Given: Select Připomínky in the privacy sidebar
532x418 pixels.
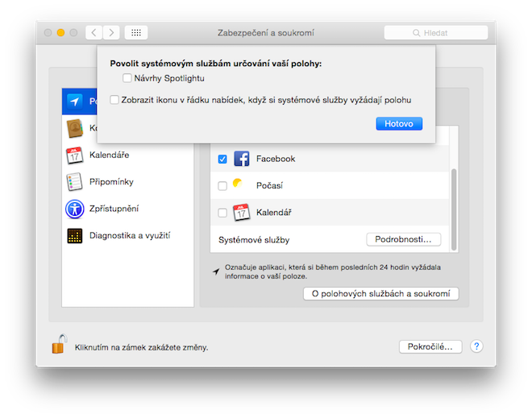Looking at the screenshot, I should (127, 182).
